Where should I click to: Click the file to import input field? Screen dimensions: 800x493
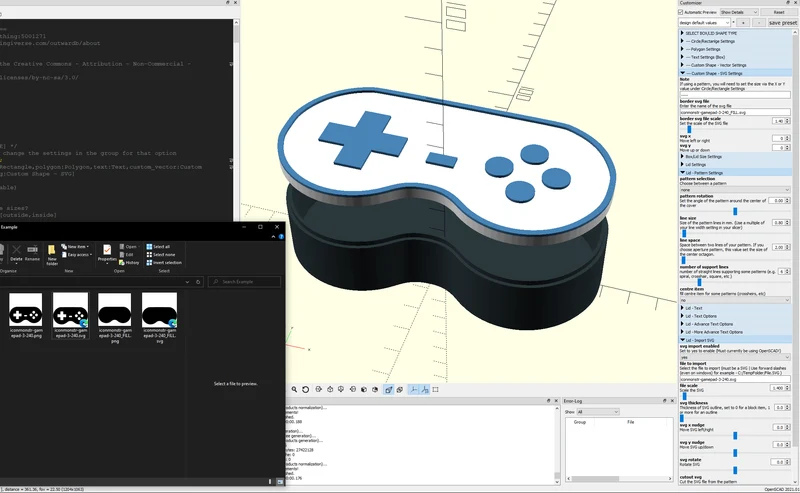(735, 379)
